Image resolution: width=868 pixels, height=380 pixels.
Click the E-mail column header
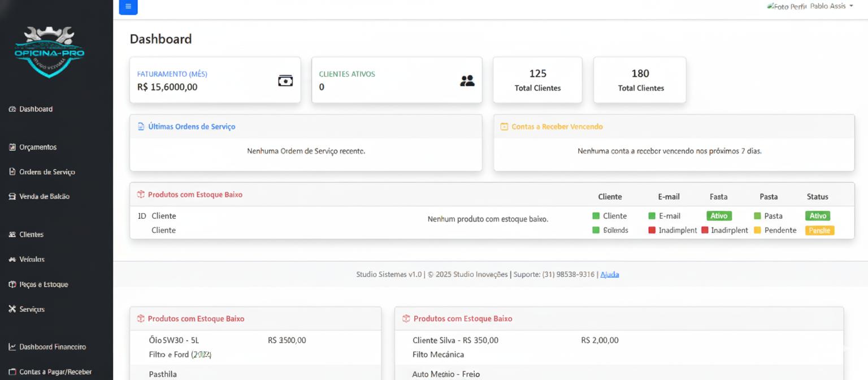pyautogui.click(x=669, y=197)
